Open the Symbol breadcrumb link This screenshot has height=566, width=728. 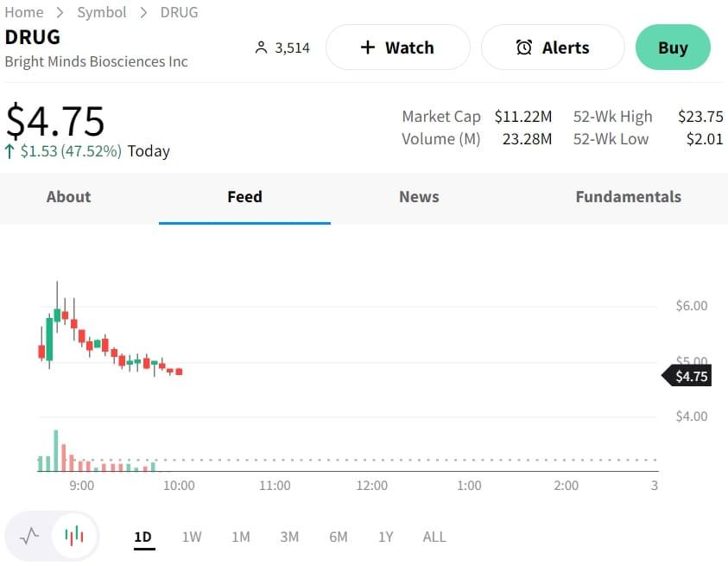pos(102,12)
